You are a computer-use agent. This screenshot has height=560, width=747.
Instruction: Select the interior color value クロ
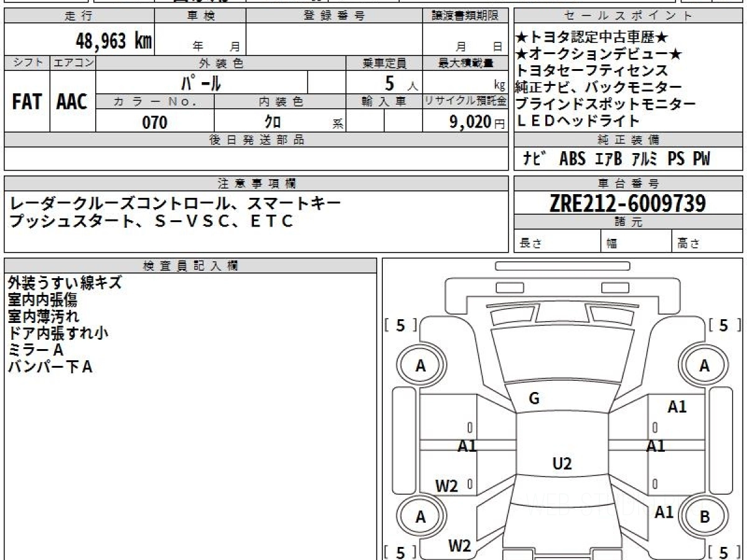273,122
